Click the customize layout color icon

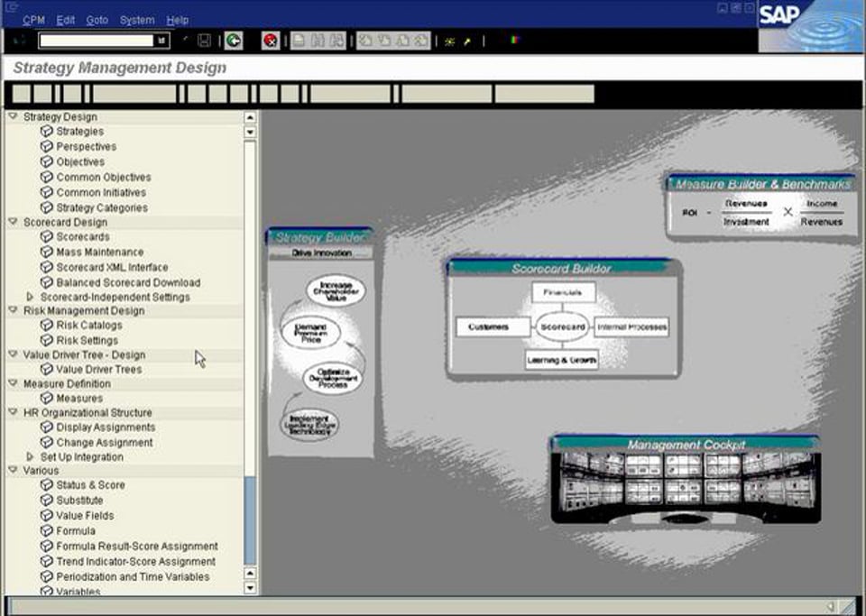point(515,41)
